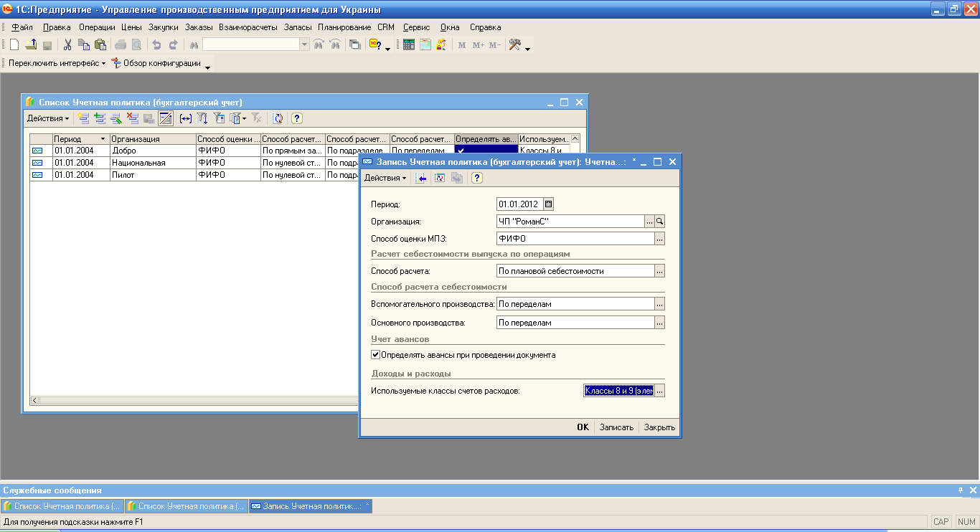
Task: Click Delete record red X icon in list window
Action: [133, 118]
